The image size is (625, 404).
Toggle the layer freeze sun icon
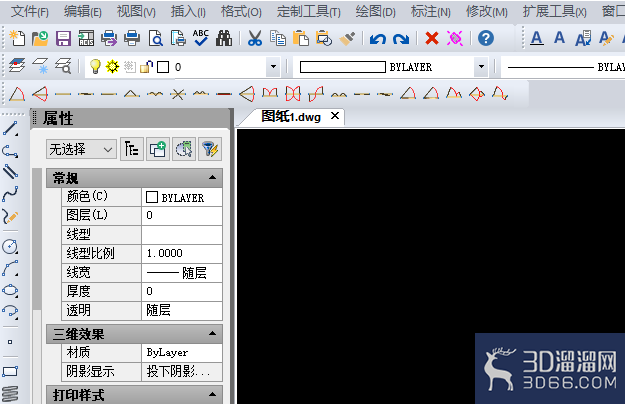coord(112,66)
